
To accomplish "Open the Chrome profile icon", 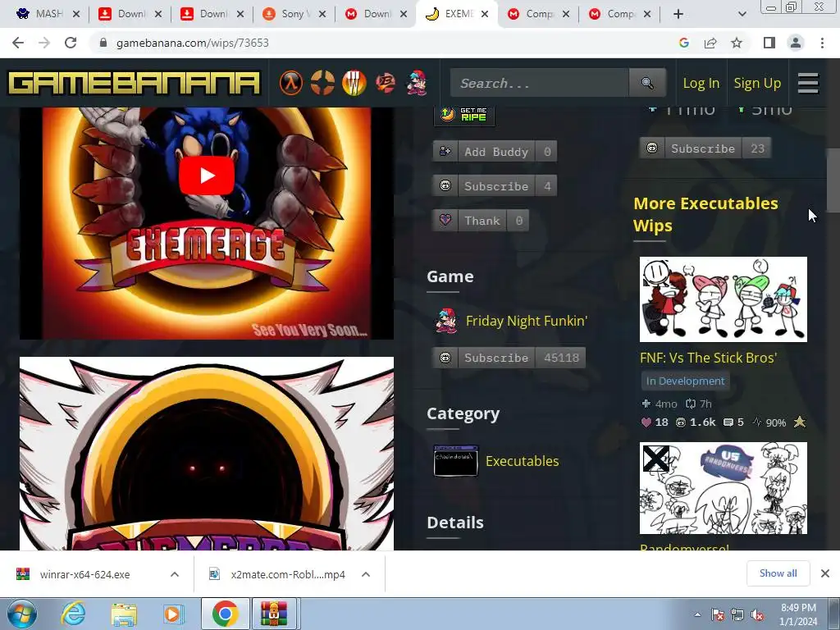I will (796, 43).
